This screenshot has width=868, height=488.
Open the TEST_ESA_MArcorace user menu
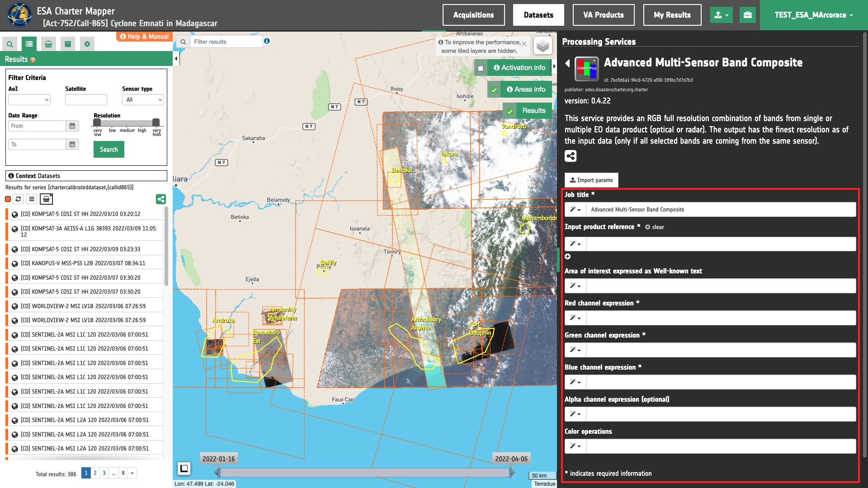coord(814,15)
